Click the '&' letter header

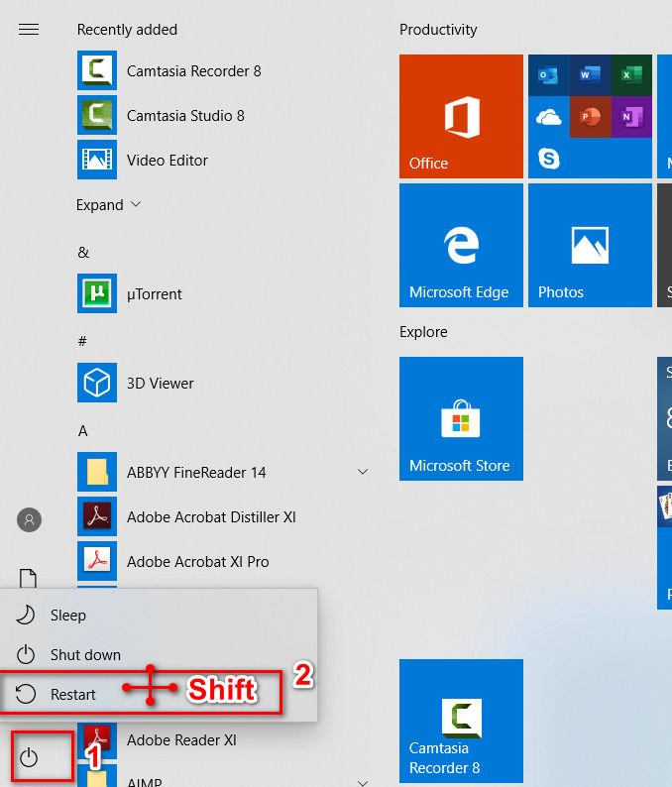click(x=83, y=252)
